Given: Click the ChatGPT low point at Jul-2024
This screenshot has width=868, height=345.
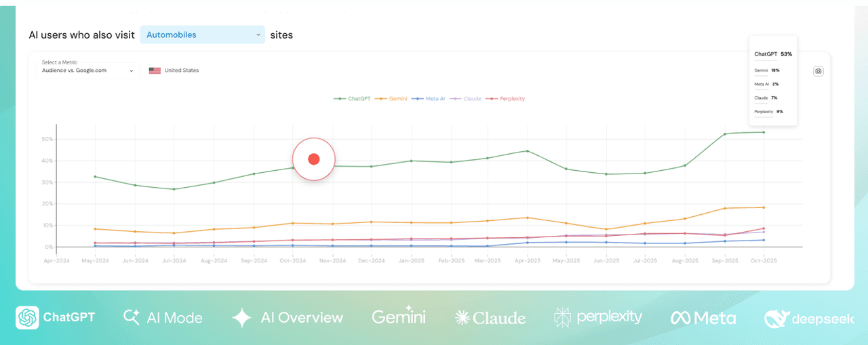Looking at the screenshot, I should [x=174, y=189].
